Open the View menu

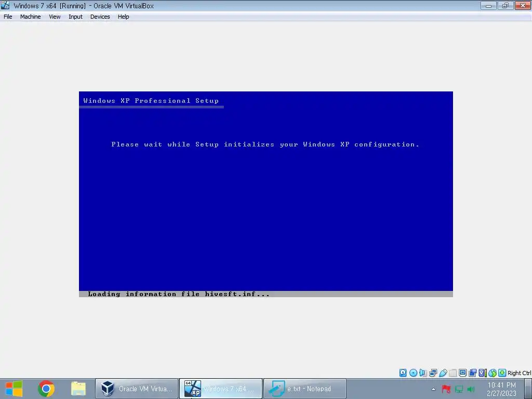point(55,17)
